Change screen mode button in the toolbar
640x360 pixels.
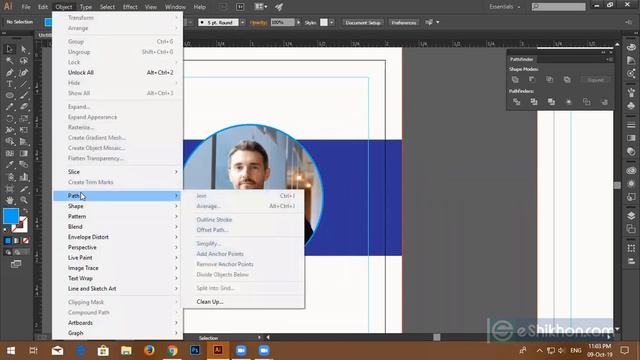click(x=16, y=264)
